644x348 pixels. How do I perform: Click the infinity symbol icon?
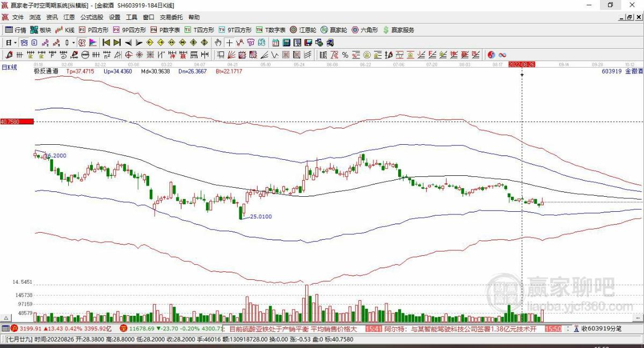coord(503,55)
